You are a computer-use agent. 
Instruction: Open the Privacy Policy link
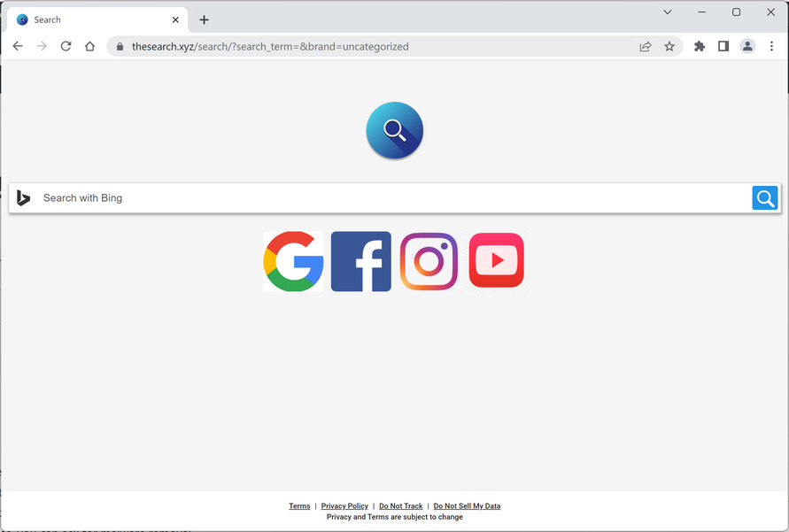coord(344,505)
